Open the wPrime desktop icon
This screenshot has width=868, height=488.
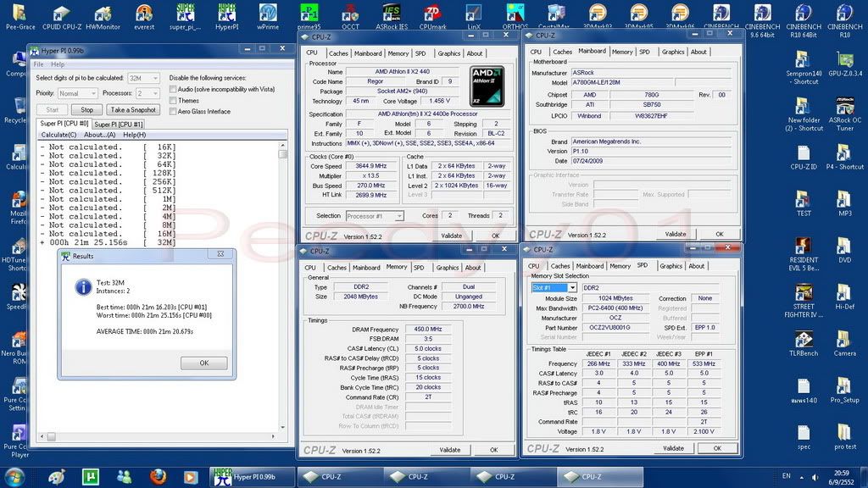point(267,17)
